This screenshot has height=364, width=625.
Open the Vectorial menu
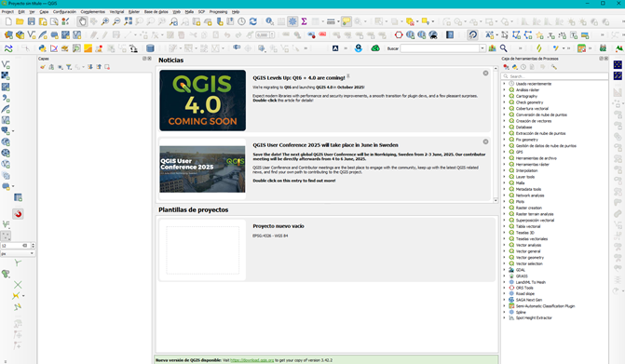click(116, 12)
